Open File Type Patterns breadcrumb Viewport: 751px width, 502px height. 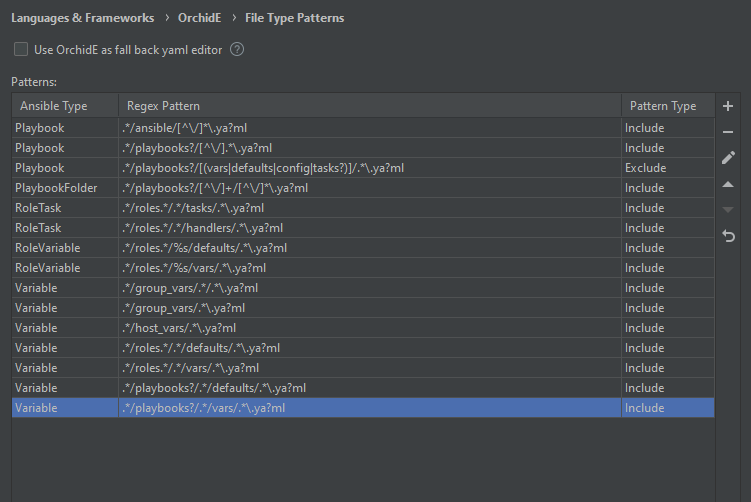click(x=295, y=18)
